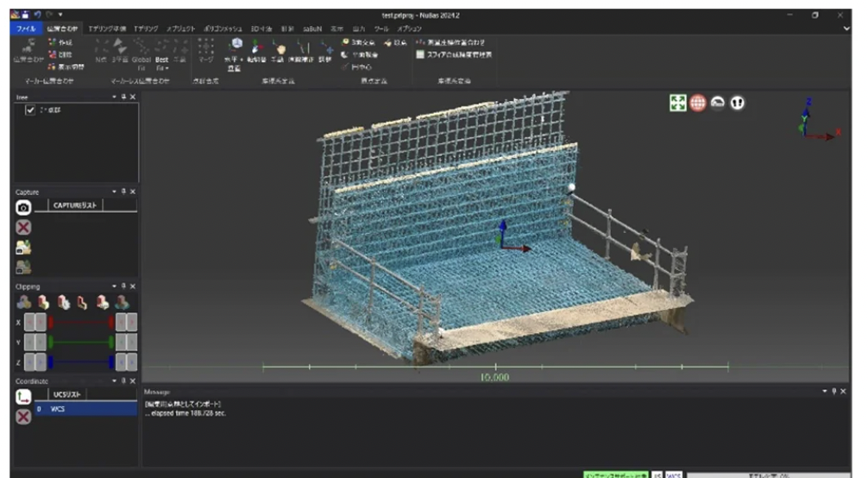Open the tree panel options dropdown arrow
Viewport: 868px width, 478px height.
coord(115,97)
